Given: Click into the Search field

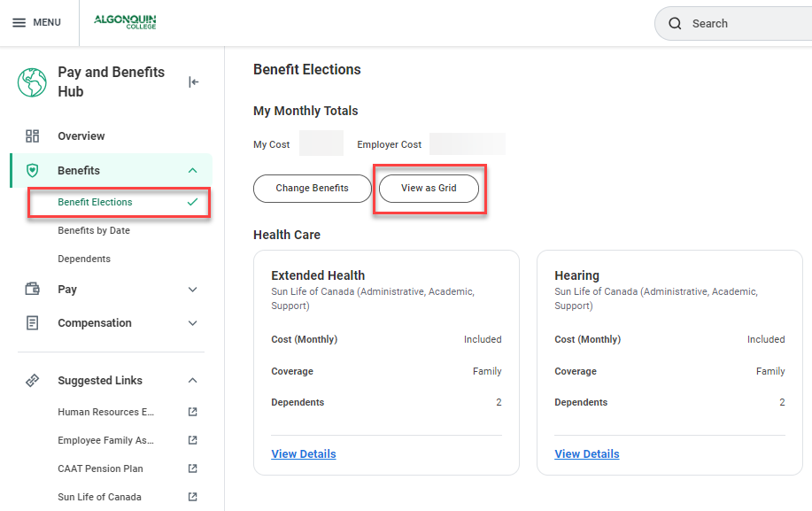Looking at the screenshot, I should click(x=744, y=24).
